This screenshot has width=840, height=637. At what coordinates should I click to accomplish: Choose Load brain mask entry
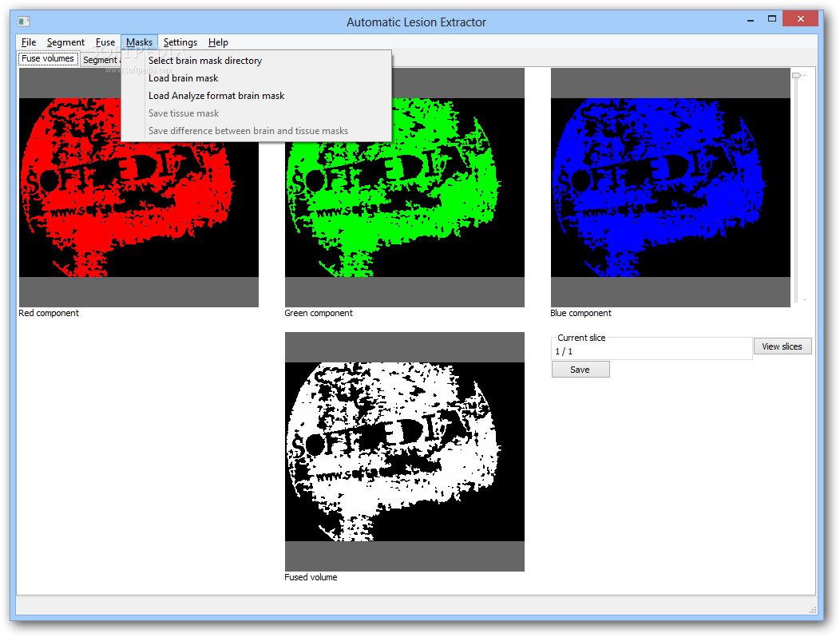256,78
